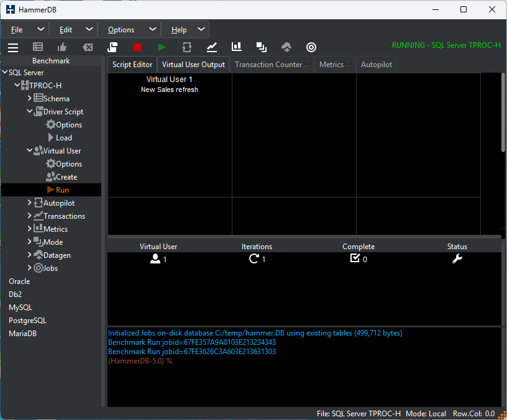The width and height of the screenshot is (507, 420).
Task: Click the transaction counter line chart icon
Action: click(x=212, y=47)
